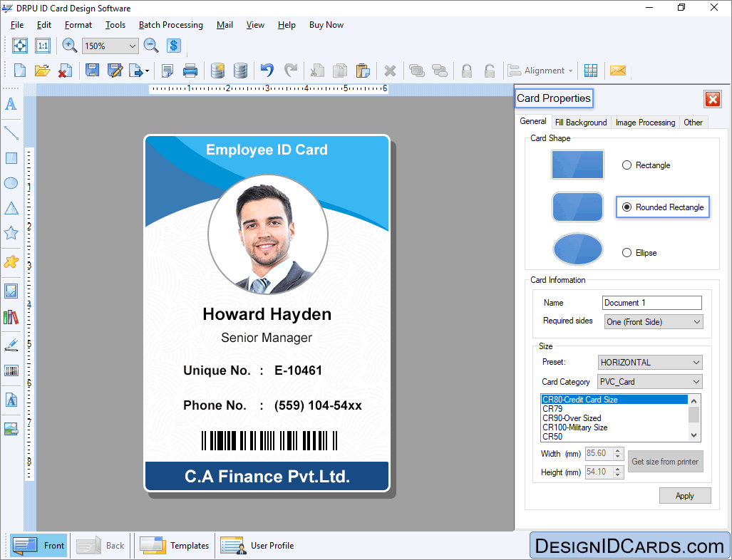Click the User Profile button

(257, 546)
